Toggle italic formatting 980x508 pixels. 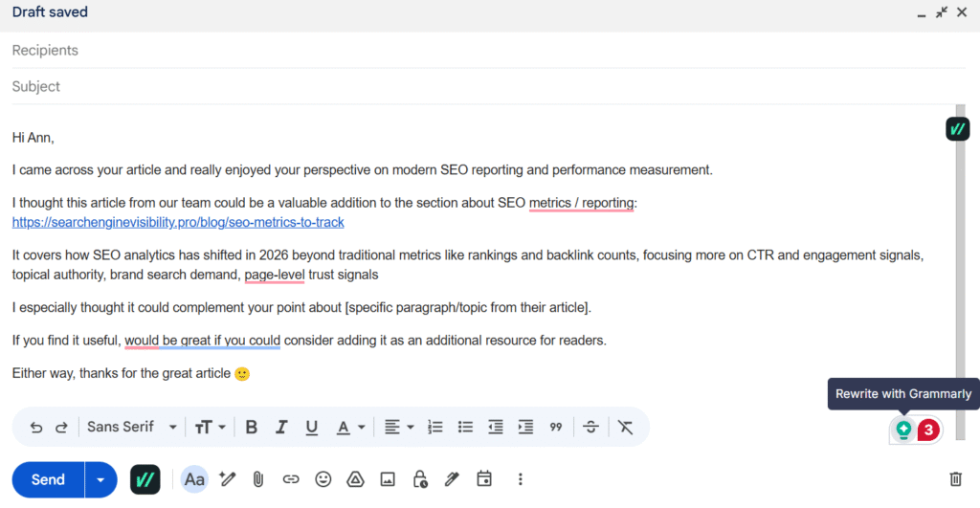pyautogui.click(x=281, y=428)
